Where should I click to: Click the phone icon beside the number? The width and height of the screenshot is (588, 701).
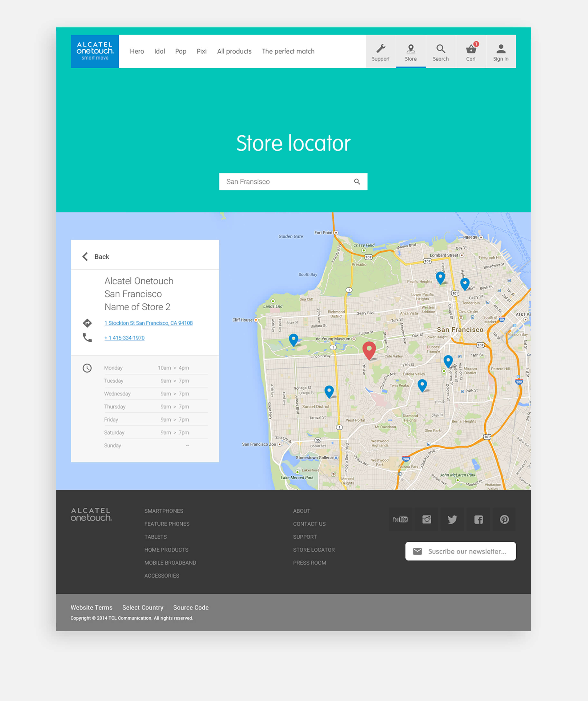(x=87, y=337)
